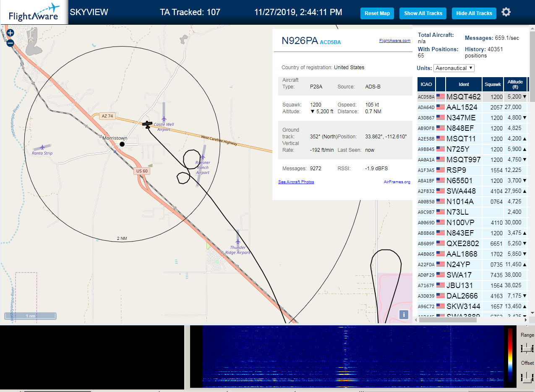Click the Castle Well Airport marker
Viewport: 535px width, 392px height.
tap(164, 119)
